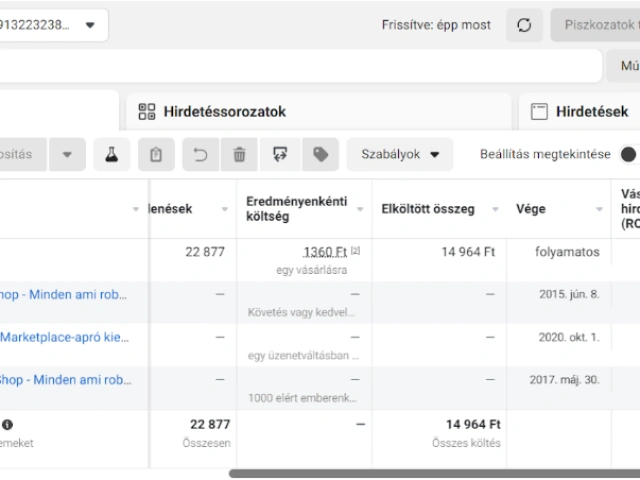
Task: Click the undo arrow icon
Action: pos(200,155)
